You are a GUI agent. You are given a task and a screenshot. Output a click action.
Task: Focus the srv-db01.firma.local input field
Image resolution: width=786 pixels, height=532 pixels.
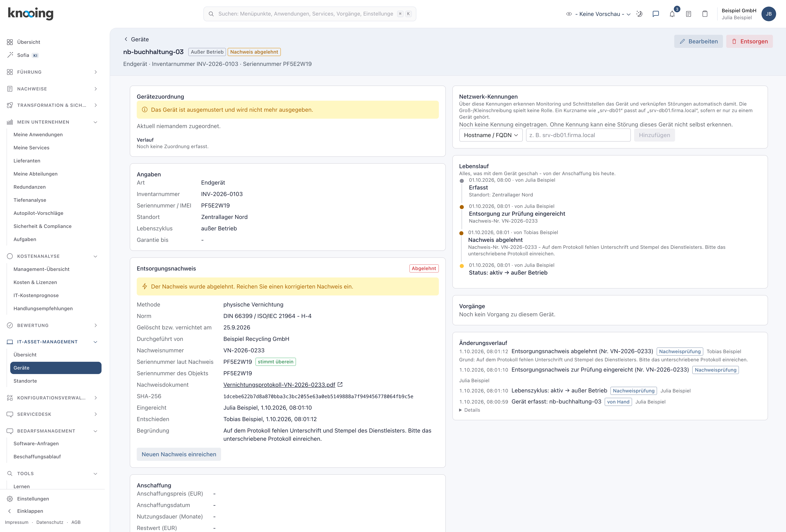point(578,135)
